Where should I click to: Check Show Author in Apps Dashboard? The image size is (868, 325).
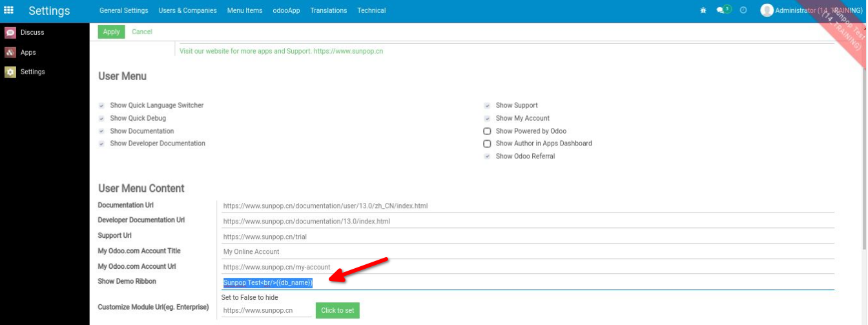pyautogui.click(x=488, y=143)
